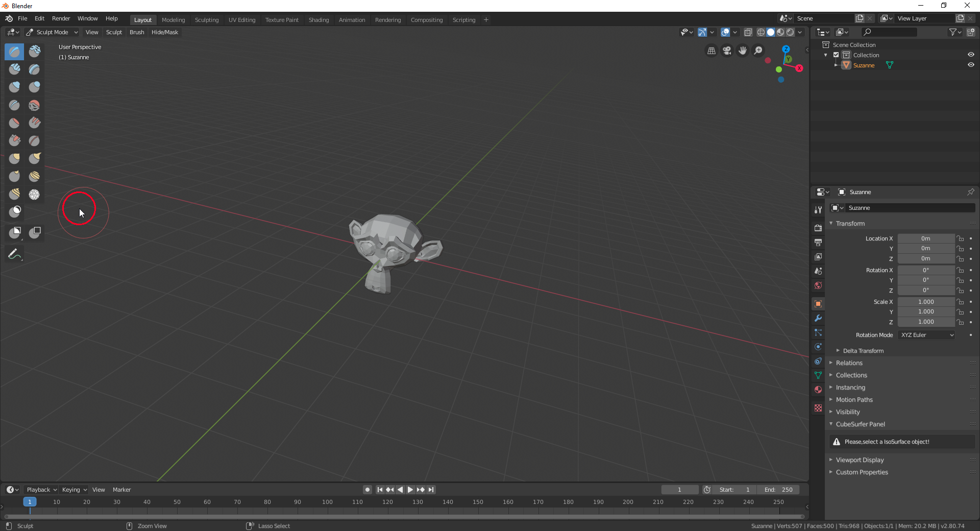Select the Inflate brush tool
Screen dimensions: 980x531
(14, 87)
